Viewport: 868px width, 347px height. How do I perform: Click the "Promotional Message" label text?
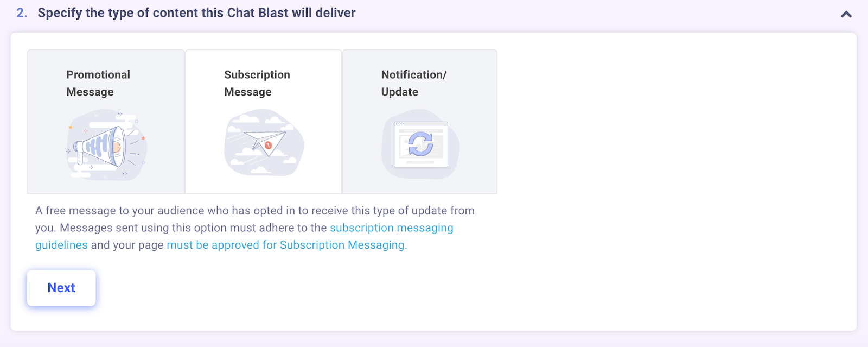click(x=98, y=83)
